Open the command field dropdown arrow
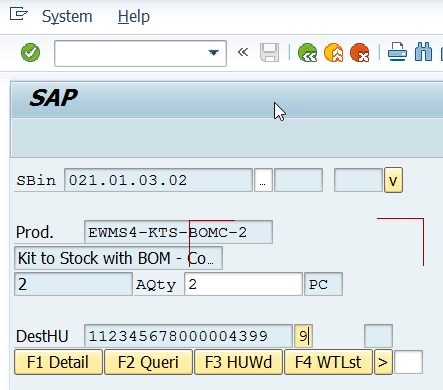The height and width of the screenshot is (390, 443). (213, 53)
